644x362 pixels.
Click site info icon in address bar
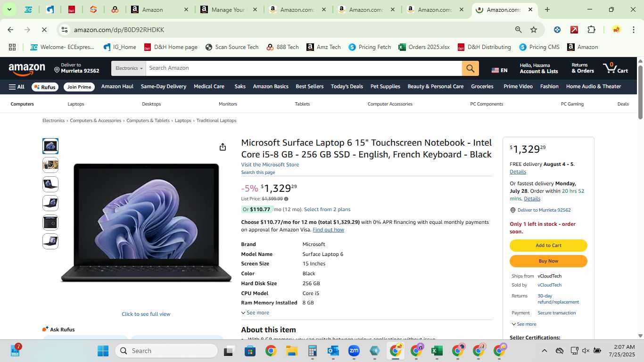click(65, 30)
